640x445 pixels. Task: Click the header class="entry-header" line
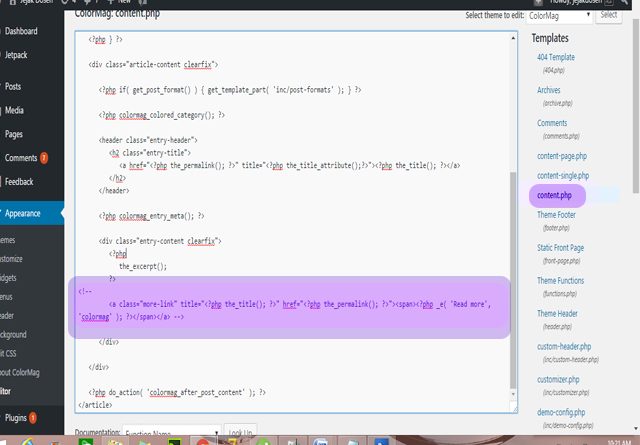[148, 140]
